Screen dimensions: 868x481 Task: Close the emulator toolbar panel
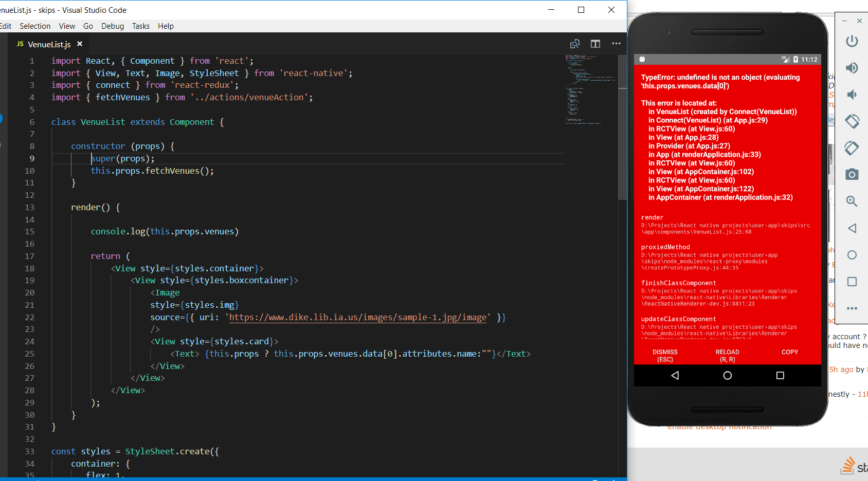coord(859,21)
